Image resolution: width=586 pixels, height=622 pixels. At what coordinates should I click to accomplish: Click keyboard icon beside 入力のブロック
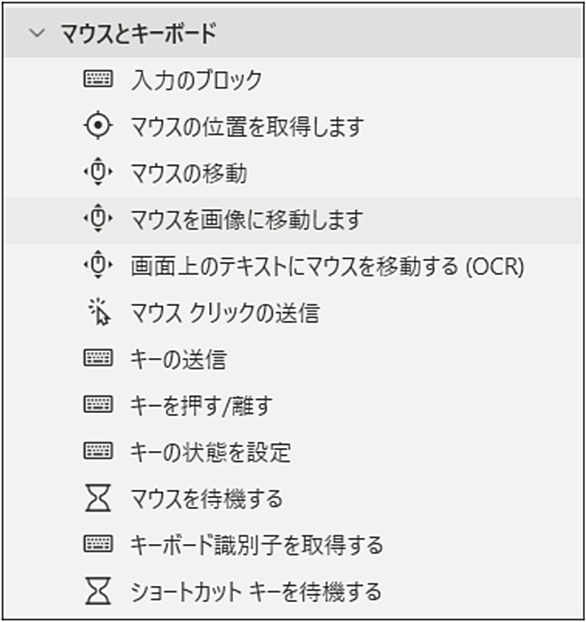[98, 79]
